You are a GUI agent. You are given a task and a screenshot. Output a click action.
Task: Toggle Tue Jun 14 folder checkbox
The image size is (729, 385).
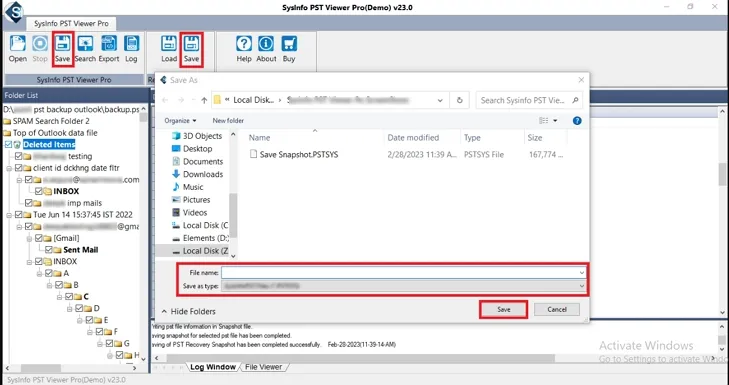click(x=18, y=215)
